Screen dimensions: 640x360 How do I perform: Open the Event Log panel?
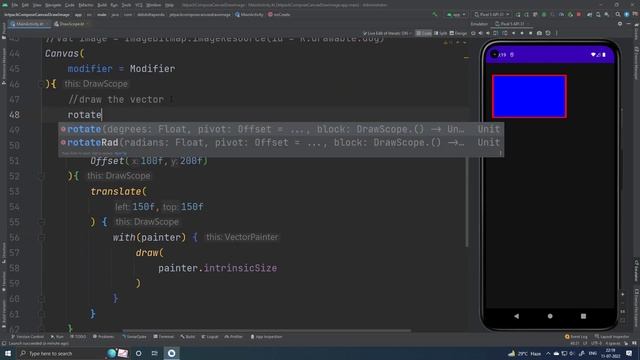pyautogui.click(x=576, y=337)
